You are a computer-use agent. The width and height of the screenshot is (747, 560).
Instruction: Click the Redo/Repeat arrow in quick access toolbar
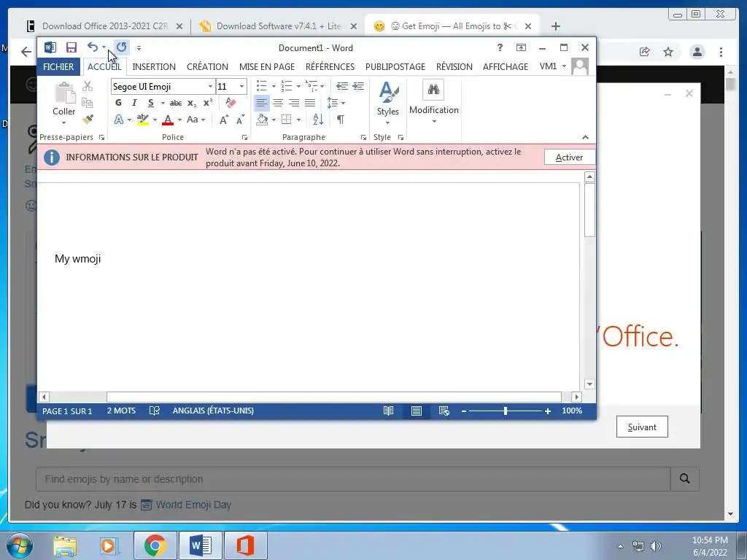(122, 47)
